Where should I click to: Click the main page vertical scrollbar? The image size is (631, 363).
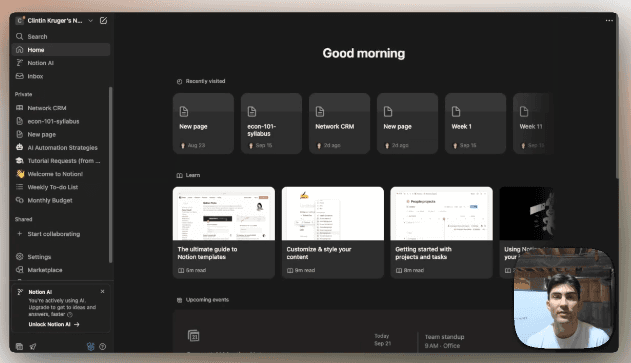(617, 97)
